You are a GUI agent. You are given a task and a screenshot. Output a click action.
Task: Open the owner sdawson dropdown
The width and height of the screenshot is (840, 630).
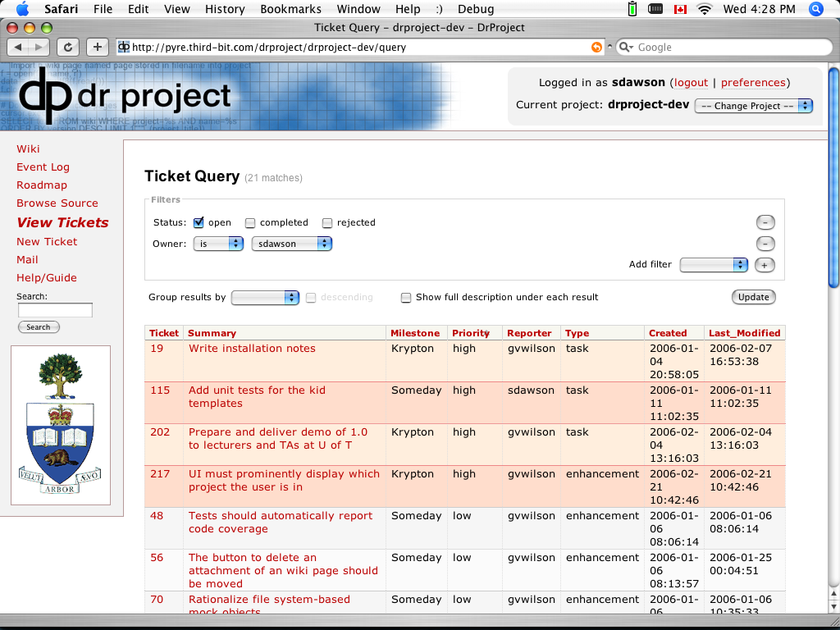(x=291, y=244)
